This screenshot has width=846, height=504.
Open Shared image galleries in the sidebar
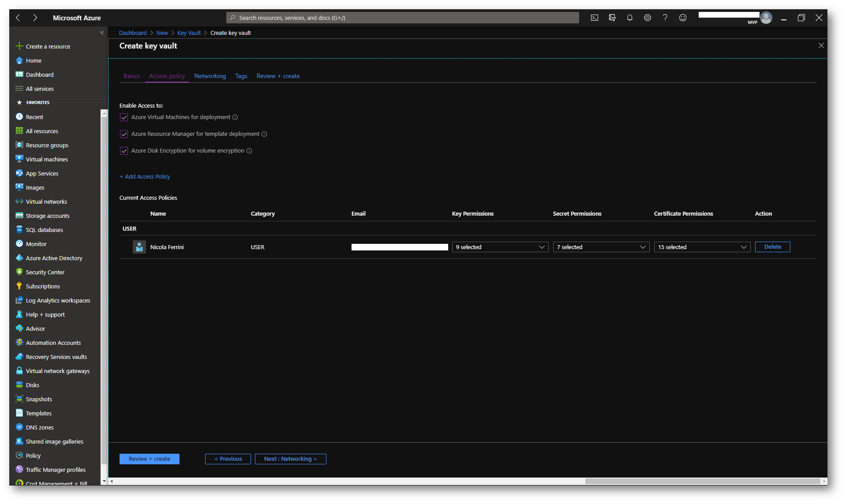pyautogui.click(x=54, y=441)
